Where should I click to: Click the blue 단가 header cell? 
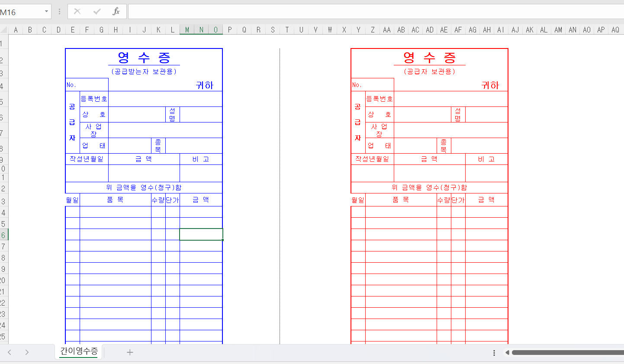click(172, 200)
